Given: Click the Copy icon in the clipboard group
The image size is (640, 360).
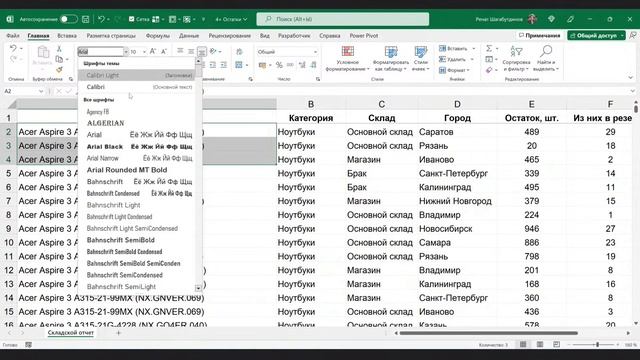Looking at the screenshot, I should click(59, 60).
